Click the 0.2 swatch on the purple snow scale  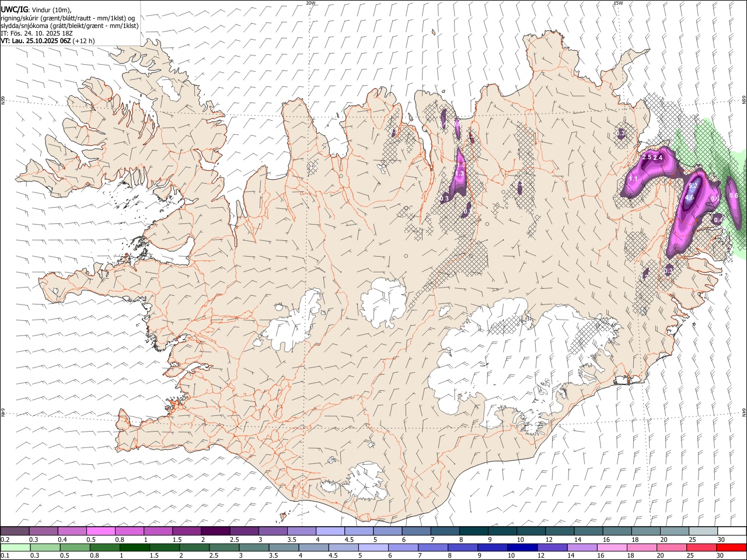point(15,531)
